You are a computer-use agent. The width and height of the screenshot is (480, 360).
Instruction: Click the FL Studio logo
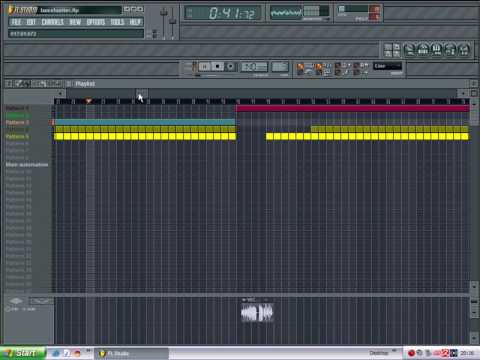22,10
